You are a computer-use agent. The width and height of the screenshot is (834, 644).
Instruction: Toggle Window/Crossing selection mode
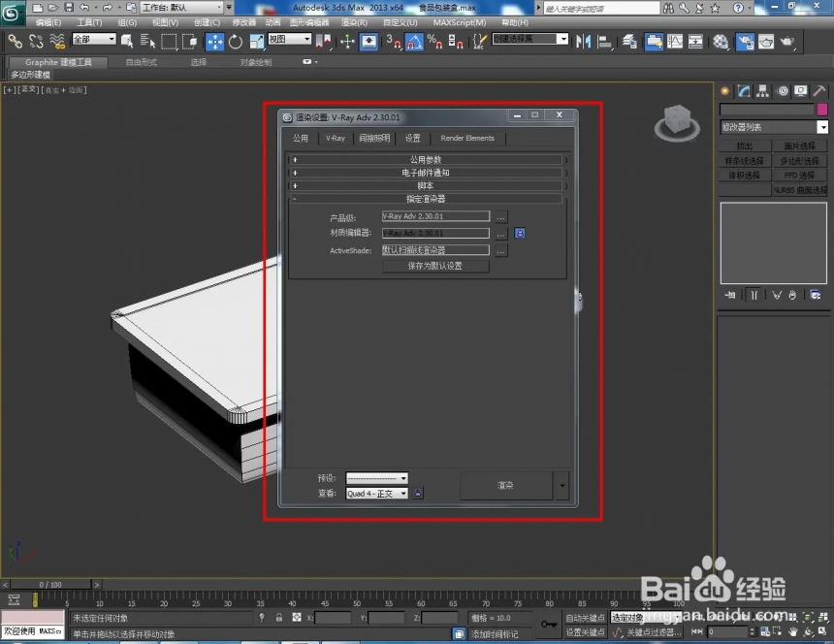[x=190, y=41]
